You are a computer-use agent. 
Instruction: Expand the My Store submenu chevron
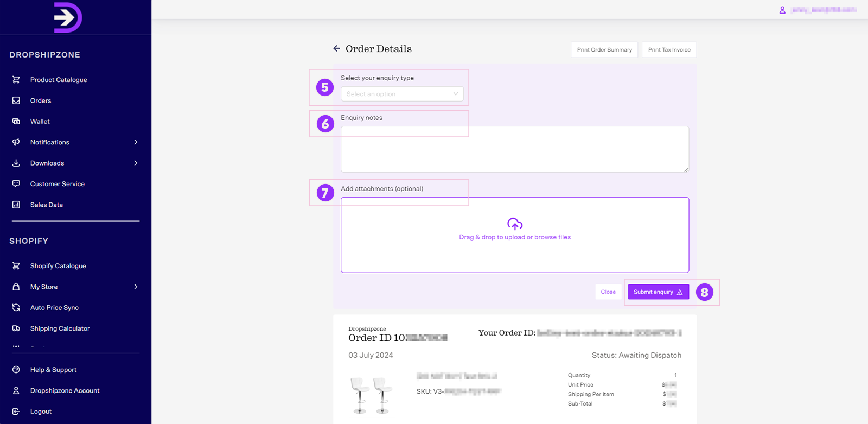coord(136,287)
